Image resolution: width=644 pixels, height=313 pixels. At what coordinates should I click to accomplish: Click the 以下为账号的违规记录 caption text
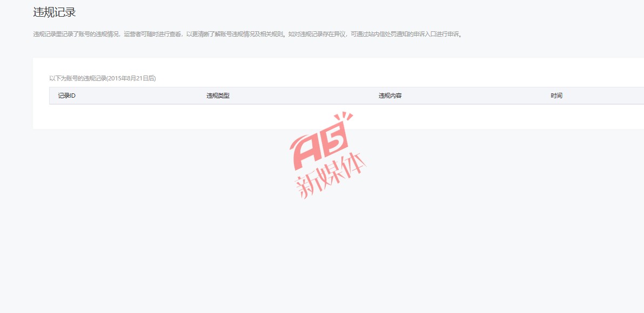click(x=103, y=78)
